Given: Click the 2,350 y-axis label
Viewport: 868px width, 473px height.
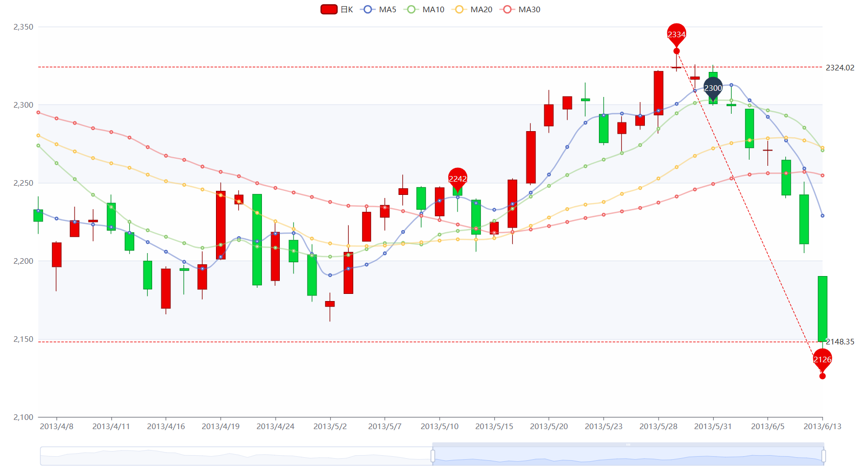Looking at the screenshot, I should (x=23, y=27).
